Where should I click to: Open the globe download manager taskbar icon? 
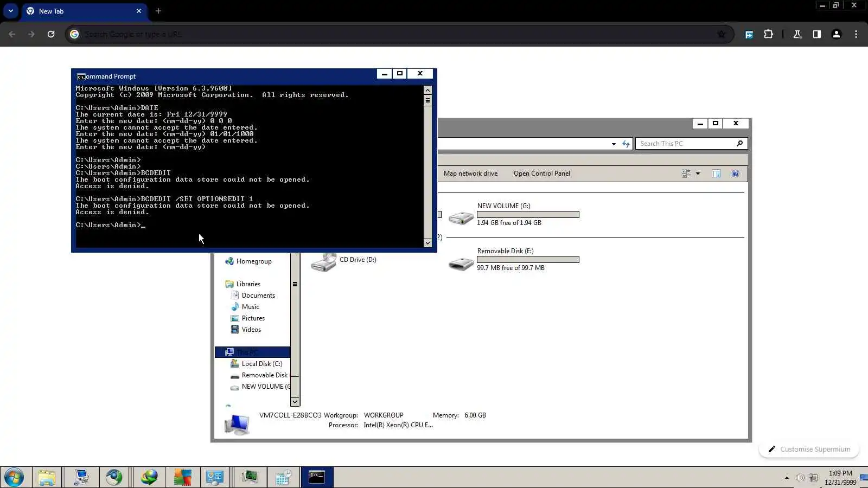coord(149,478)
